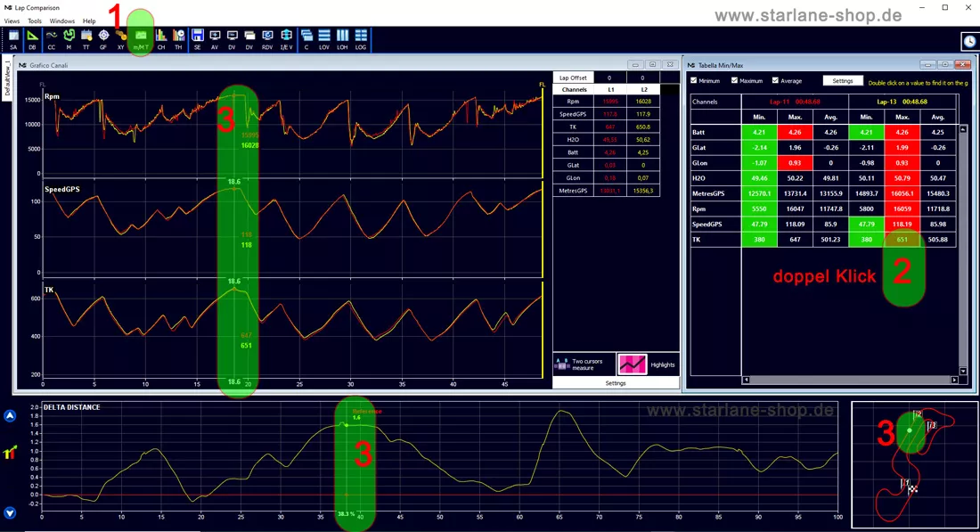The width and height of the screenshot is (980, 532).
Task: Open the Tools menu
Action: [35, 20]
